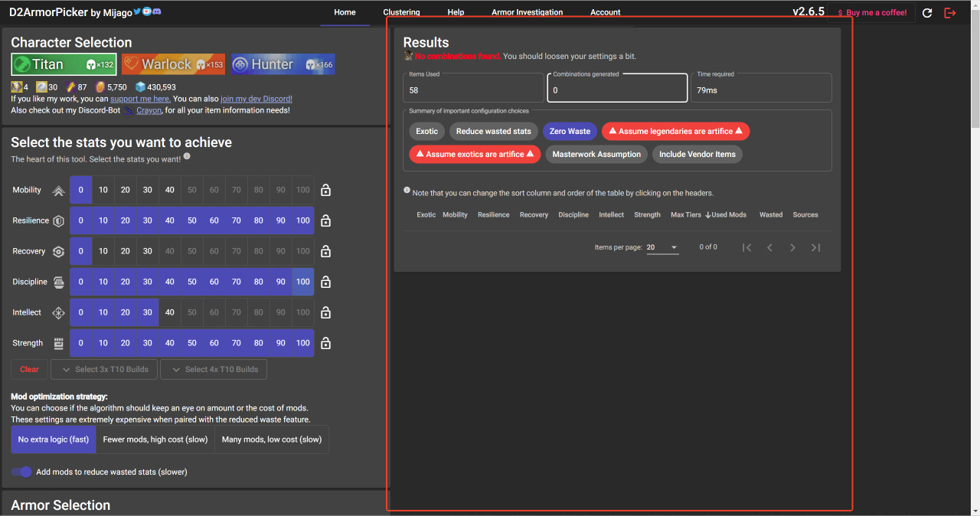Go to previous results page
This screenshot has height=516, width=980.
click(x=770, y=247)
